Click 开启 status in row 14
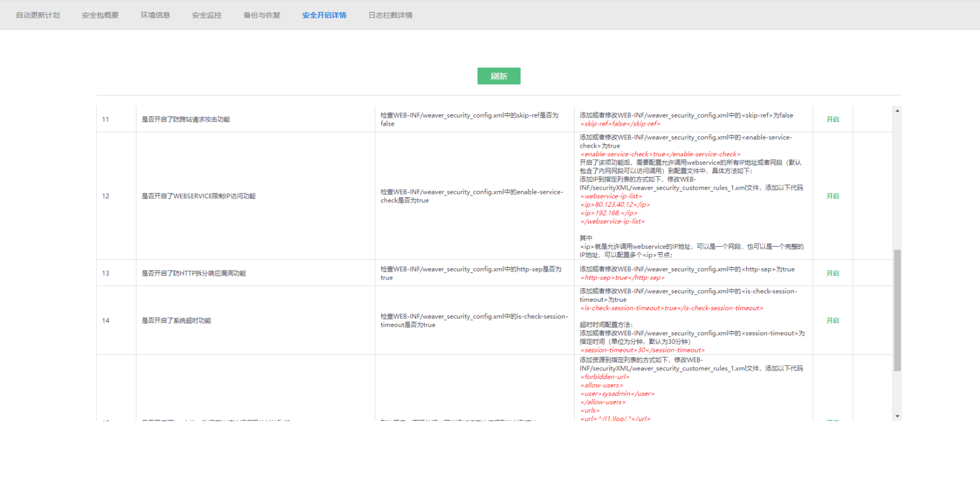Viewport: 980px width, 491px height. click(832, 321)
